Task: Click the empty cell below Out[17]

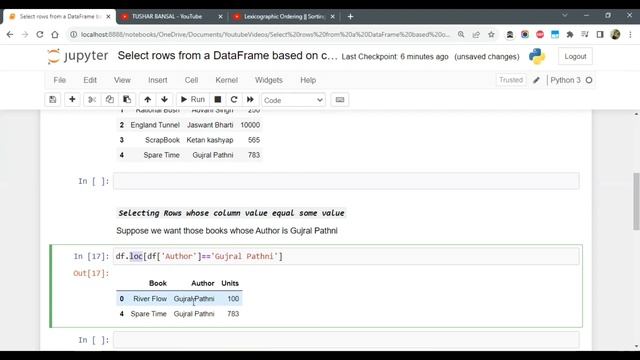Action: (x=346, y=340)
